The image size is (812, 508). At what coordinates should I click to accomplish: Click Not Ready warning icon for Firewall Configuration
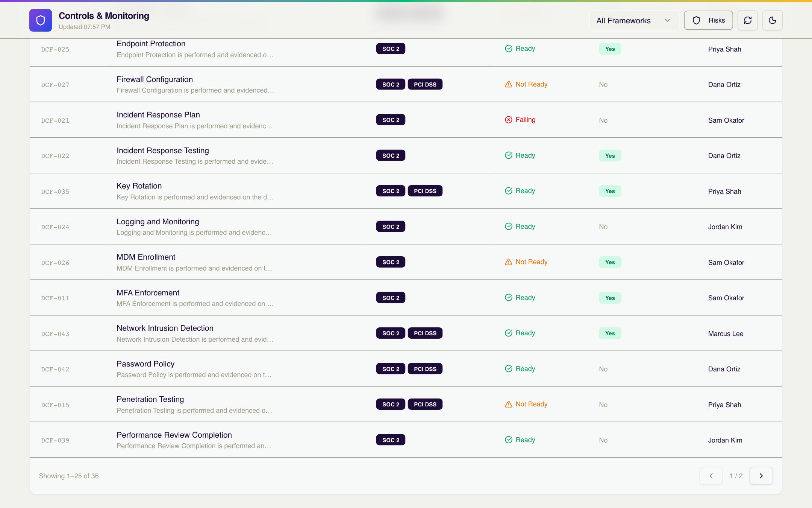pyautogui.click(x=509, y=84)
